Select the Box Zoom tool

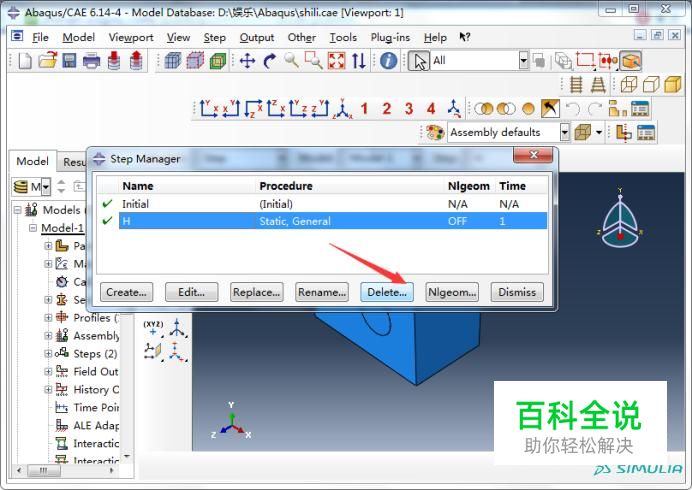coord(313,60)
